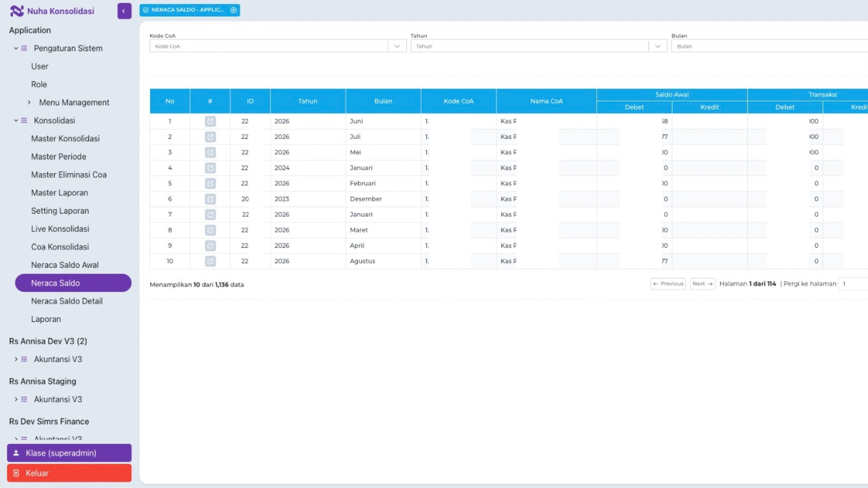Open the Live Konsolidasi menu
Viewport: 868px width, 488px height.
pos(60,229)
